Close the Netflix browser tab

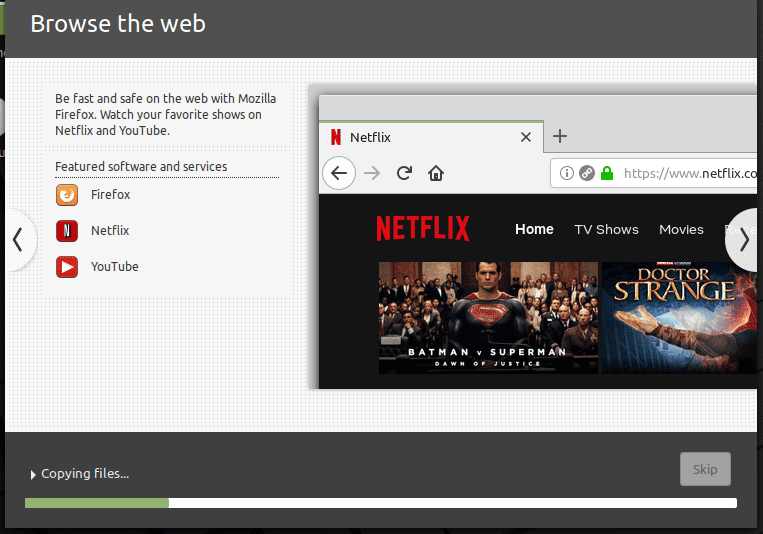pyautogui.click(x=526, y=137)
